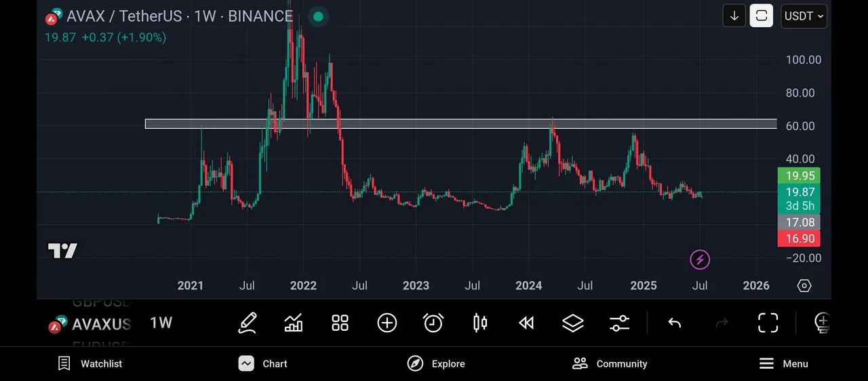Select the pencil drawing tools icon
This screenshot has height=381, width=868.
[x=248, y=323]
